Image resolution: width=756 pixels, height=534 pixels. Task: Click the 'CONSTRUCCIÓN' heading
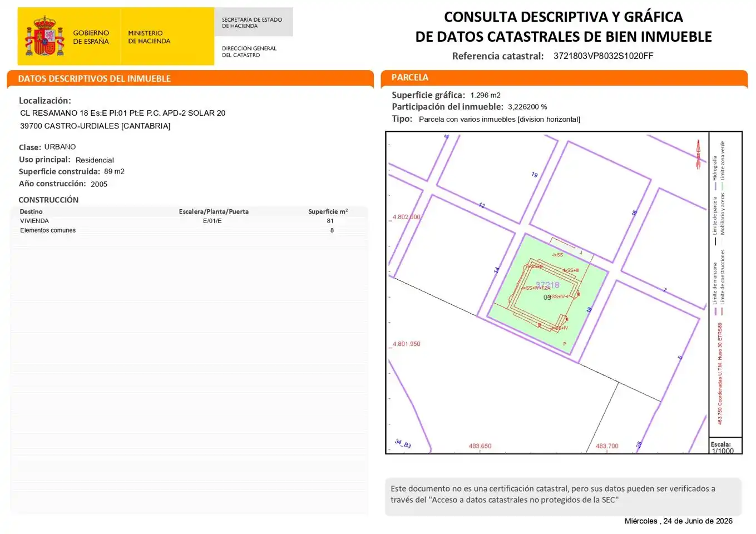48,200
